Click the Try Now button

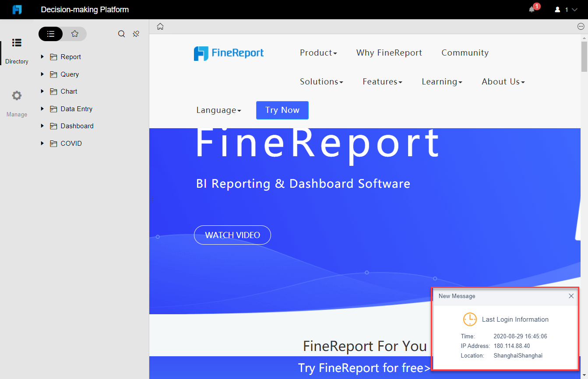282,110
